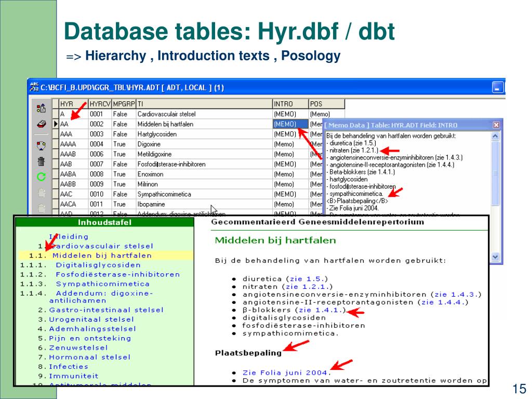Click the INTRO column header
The image size is (532, 399).
290,104
